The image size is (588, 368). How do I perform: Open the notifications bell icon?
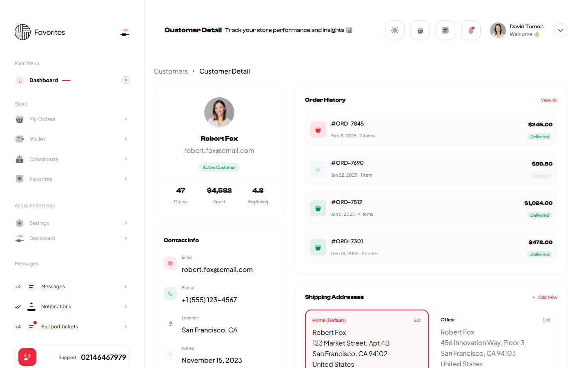470,30
